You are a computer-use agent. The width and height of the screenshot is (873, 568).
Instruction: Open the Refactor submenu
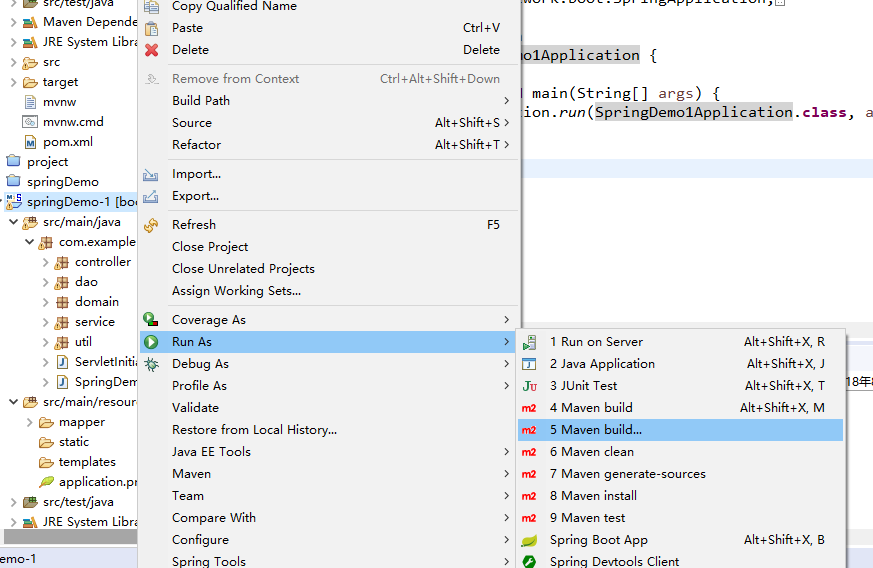point(328,145)
